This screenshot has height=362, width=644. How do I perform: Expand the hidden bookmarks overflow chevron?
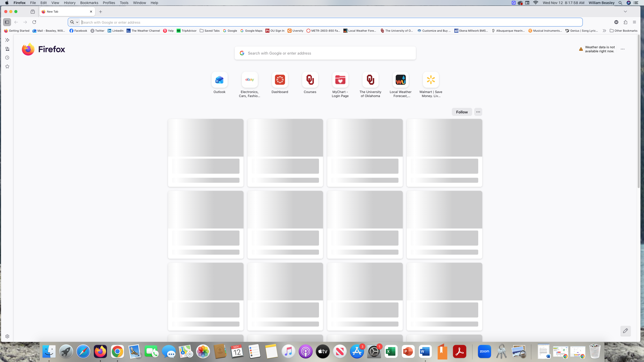[604, 31]
